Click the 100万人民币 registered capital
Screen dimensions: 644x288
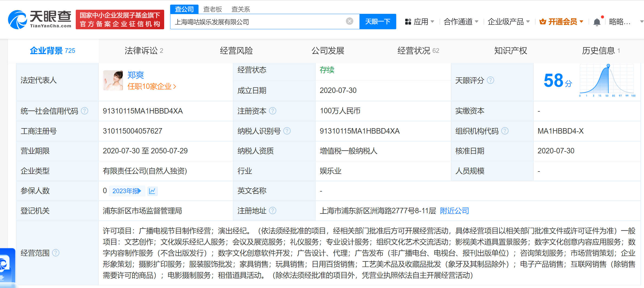pyautogui.click(x=340, y=111)
